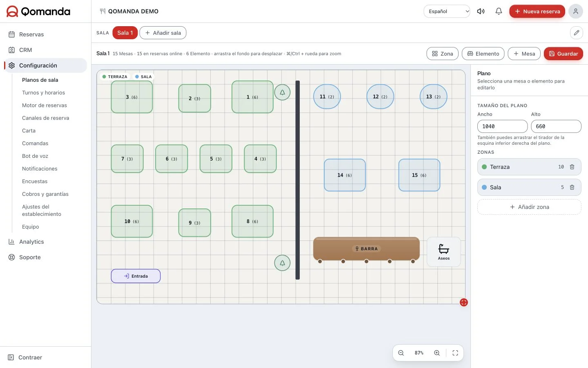The height and width of the screenshot is (368, 588).
Task: Delete the Terraza zone with trash icon
Action: tap(572, 167)
